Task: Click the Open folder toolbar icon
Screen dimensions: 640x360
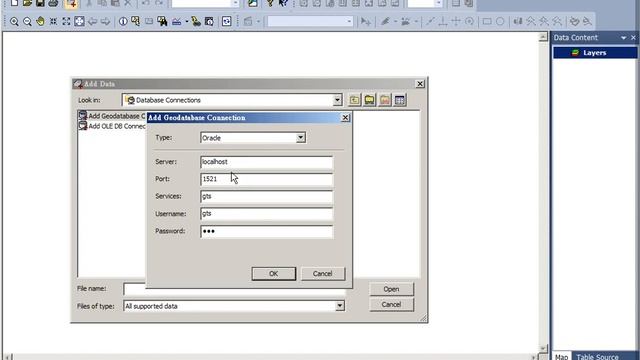Action: (27, 3)
